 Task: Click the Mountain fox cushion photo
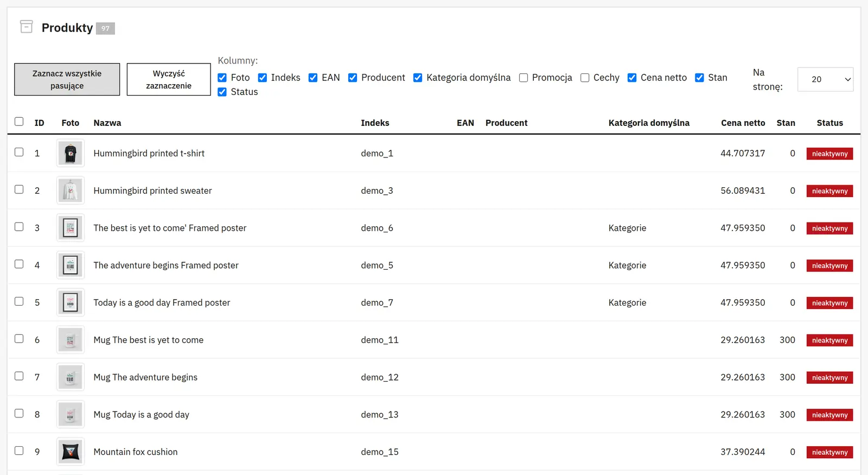[71, 452]
